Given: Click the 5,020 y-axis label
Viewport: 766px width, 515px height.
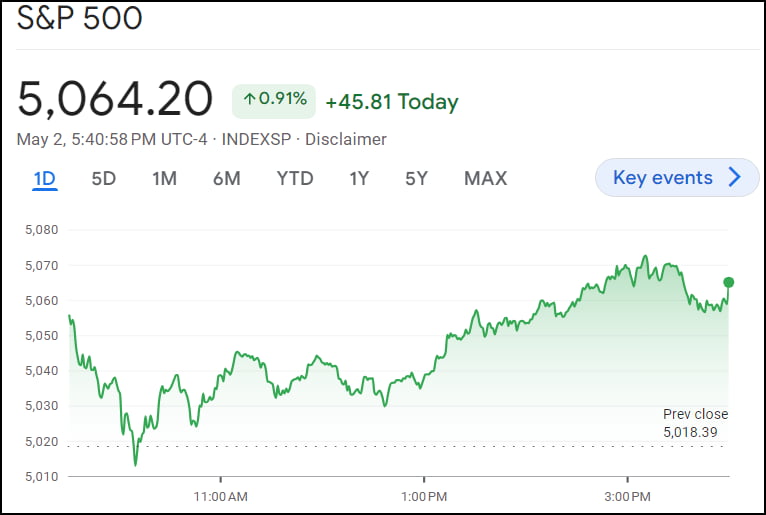Looking at the screenshot, I should (x=42, y=441).
